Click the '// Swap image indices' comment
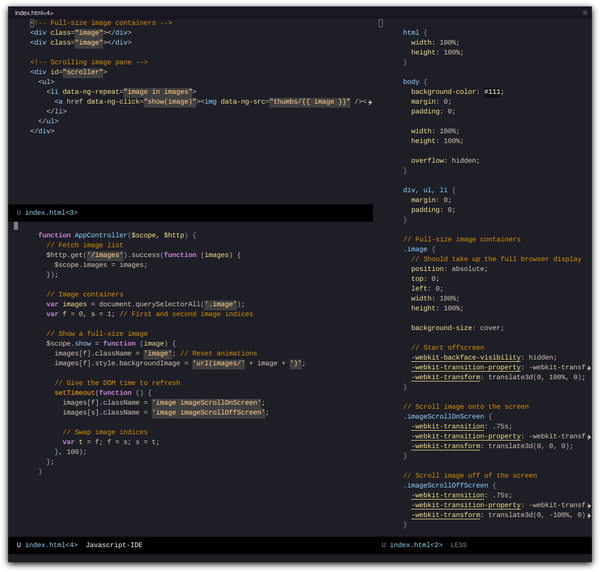Image resolution: width=600 pixels, height=572 pixels. [x=105, y=432]
